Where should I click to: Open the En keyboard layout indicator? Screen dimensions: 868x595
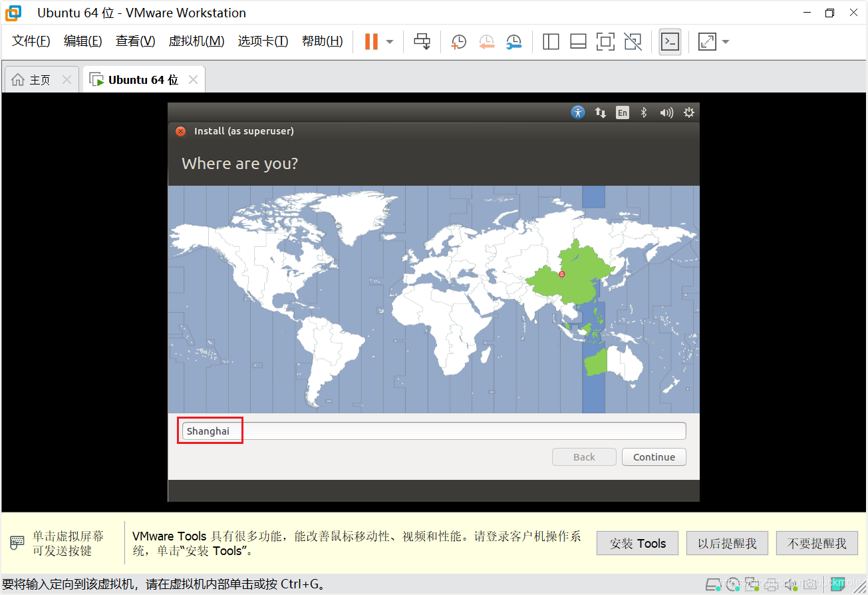622,113
